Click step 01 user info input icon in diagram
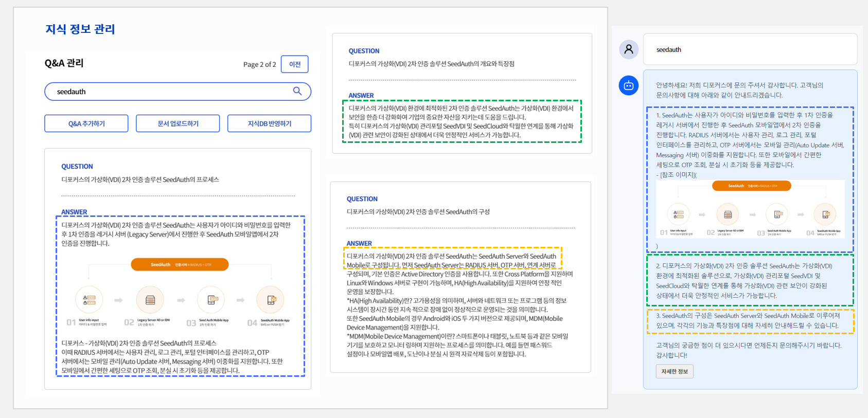Image resolution: width=868 pixels, height=418 pixels. coord(89,300)
